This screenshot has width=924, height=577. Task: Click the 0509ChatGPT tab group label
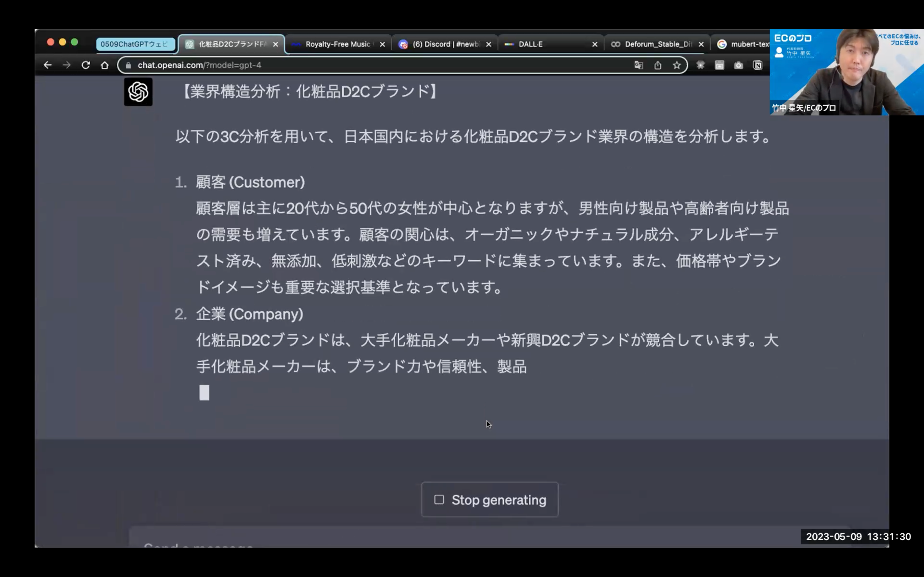[134, 44]
